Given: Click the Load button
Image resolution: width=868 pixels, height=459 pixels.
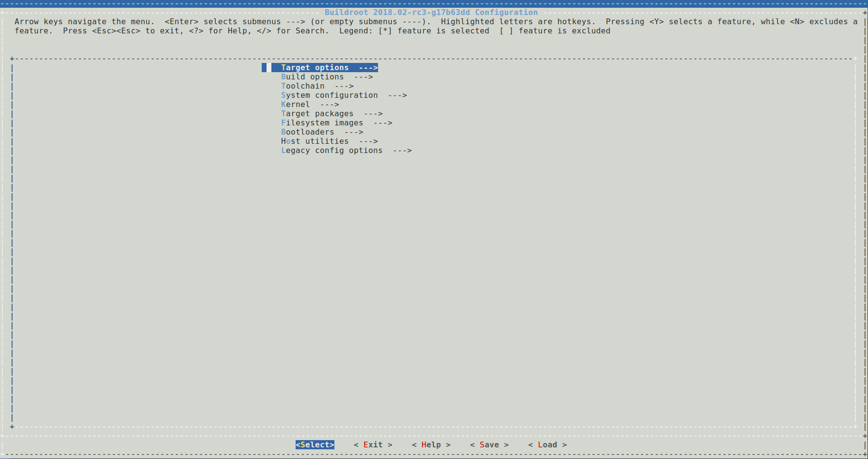Looking at the screenshot, I should [548, 445].
